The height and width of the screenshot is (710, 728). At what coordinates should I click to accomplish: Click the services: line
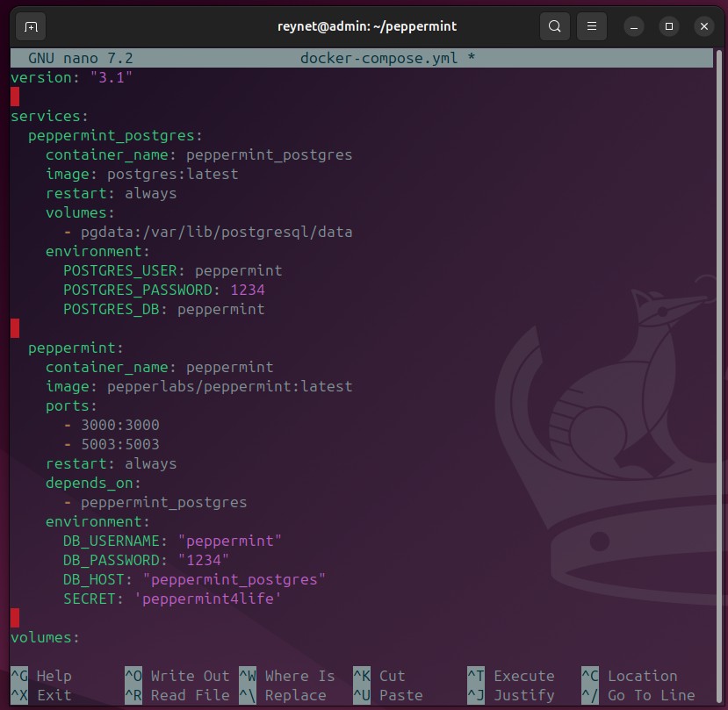pyautogui.click(x=49, y=116)
